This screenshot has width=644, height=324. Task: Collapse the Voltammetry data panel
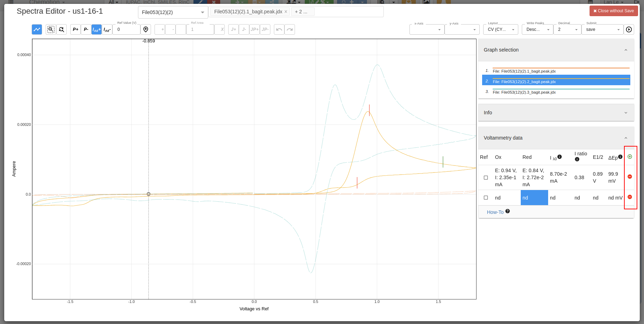[626, 138]
